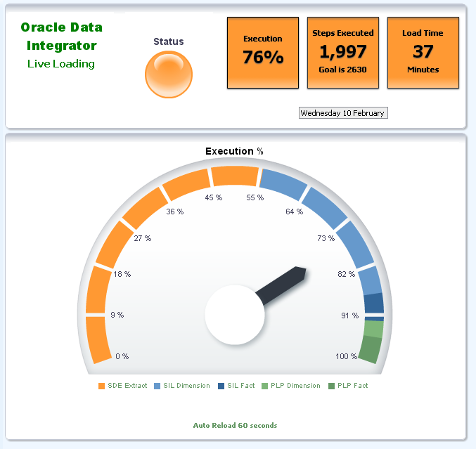
Task: Click the SIL Fact legend swatch
Action: 221,386
